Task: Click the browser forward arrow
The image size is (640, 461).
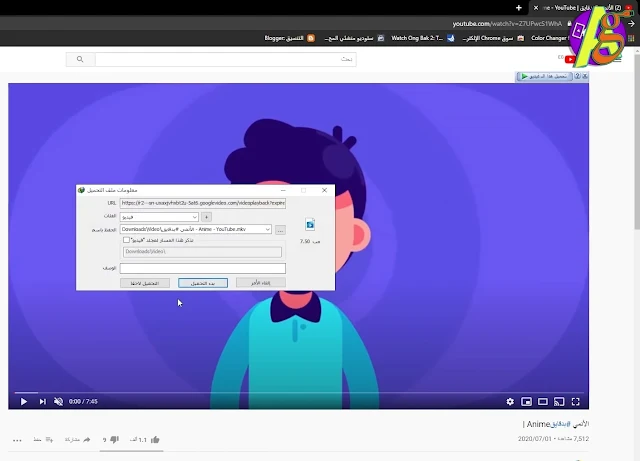Action: click(631, 24)
